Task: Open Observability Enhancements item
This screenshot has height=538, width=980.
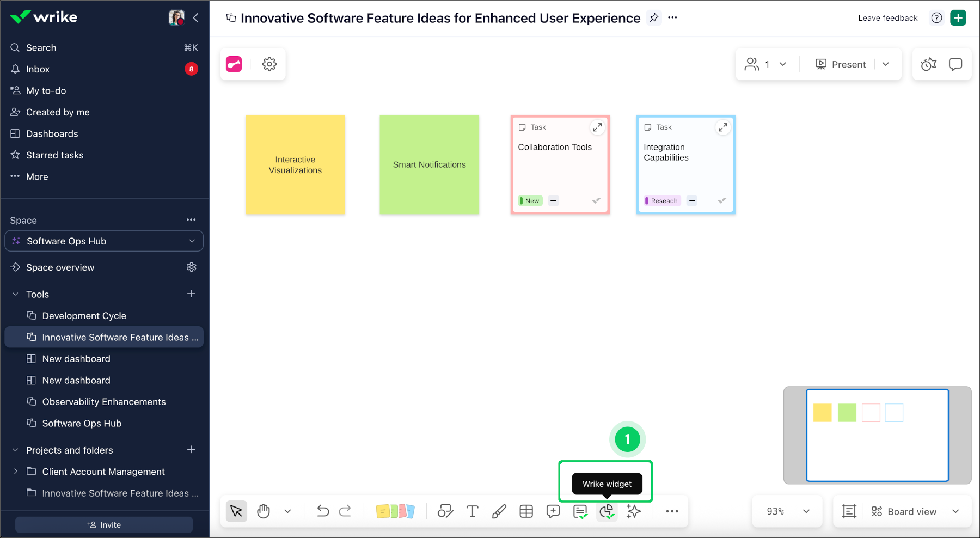Action: coord(105,402)
